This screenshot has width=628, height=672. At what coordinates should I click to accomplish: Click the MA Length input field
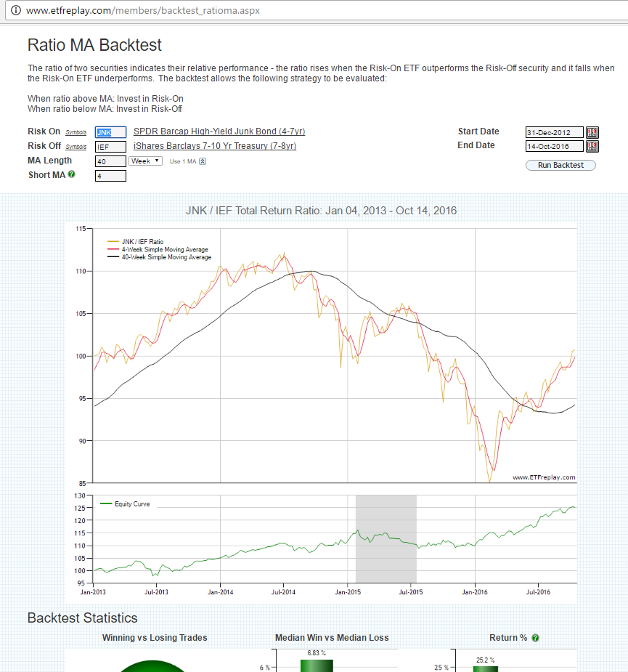pyautogui.click(x=110, y=161)
